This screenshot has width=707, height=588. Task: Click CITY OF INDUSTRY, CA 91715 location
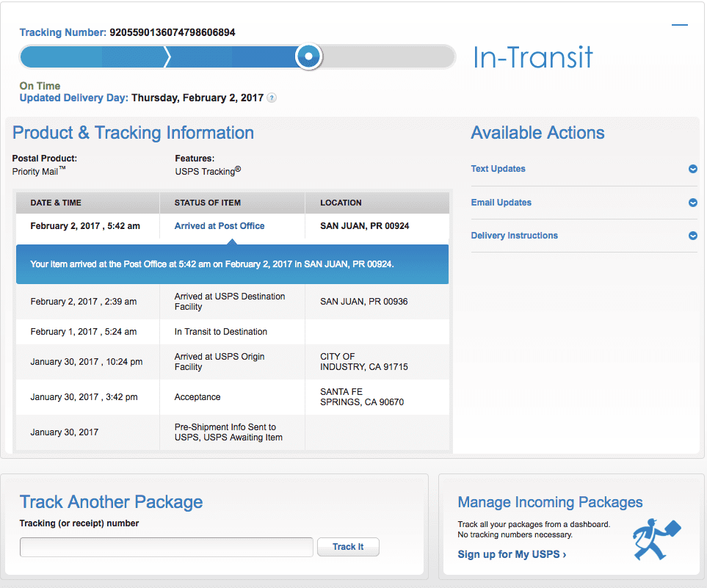pyautogui.click(x=364, y=362)
